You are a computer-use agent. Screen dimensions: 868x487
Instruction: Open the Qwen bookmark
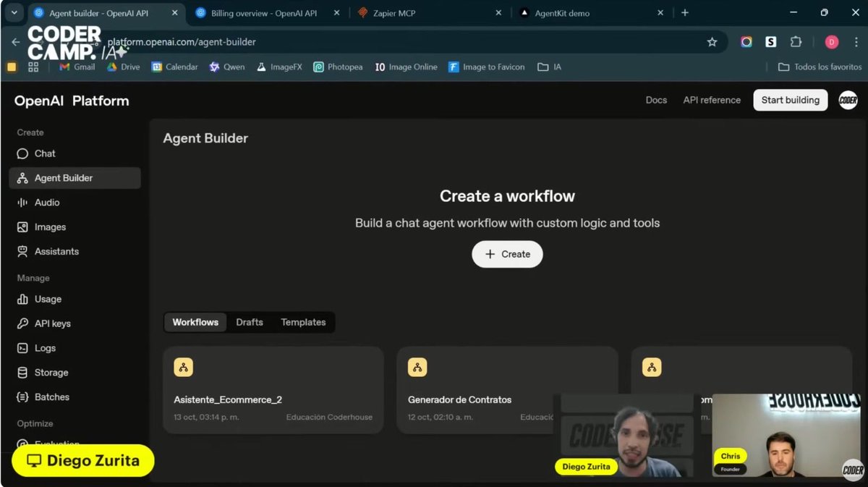(227, 67)
